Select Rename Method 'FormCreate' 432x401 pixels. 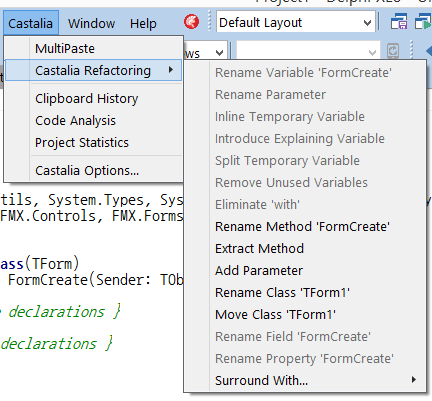coord(305,227)
